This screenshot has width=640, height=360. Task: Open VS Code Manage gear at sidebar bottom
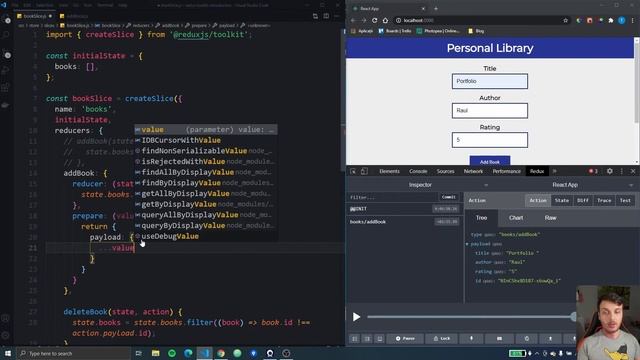6,336
